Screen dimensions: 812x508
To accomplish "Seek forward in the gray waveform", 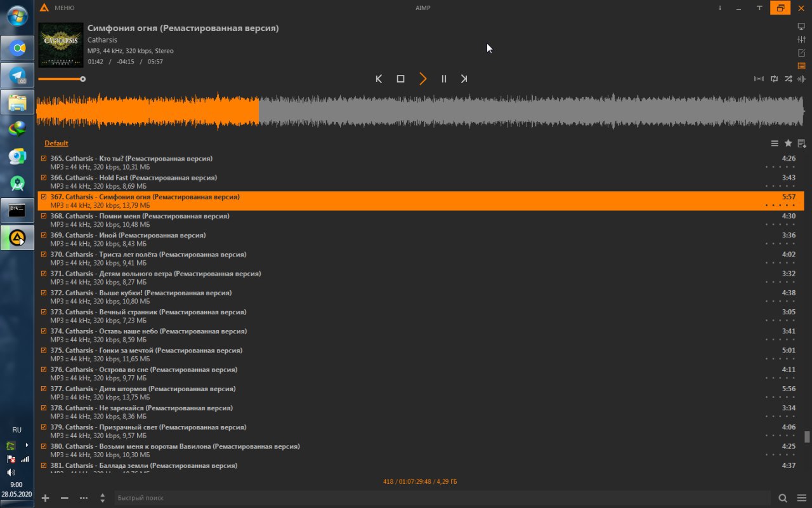I will (532, 112).
